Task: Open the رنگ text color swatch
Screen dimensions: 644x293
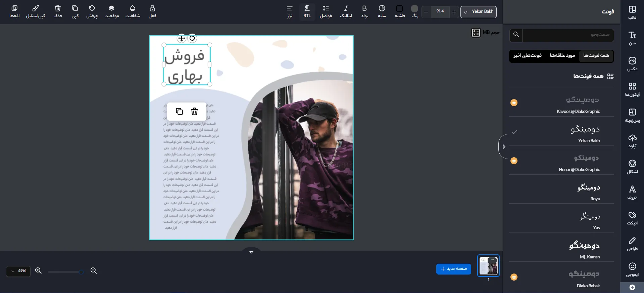Action: tap(415, 11)
